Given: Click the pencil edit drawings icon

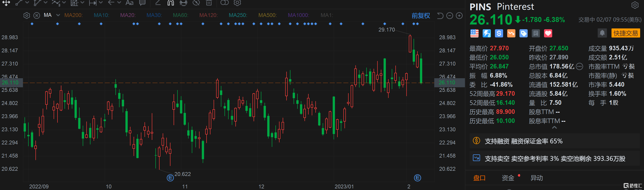Looking at the screenshot, I should pos(158,3).
